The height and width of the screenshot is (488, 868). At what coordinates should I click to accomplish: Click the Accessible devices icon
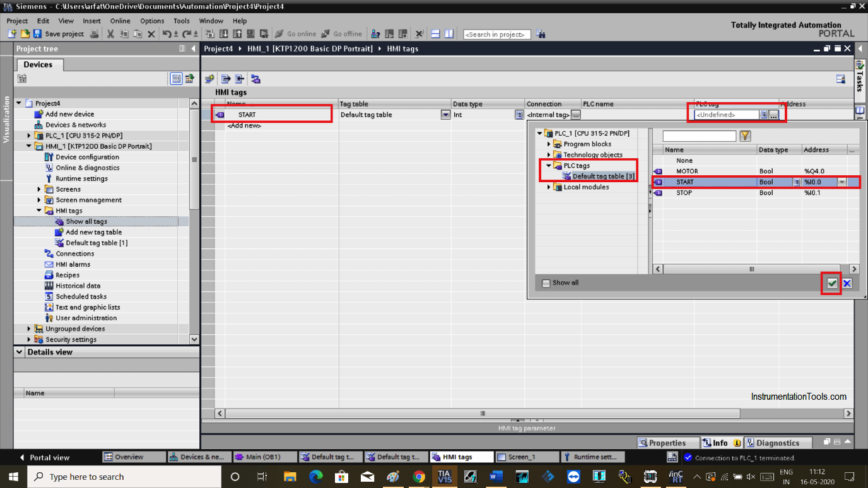pos(375,34)
